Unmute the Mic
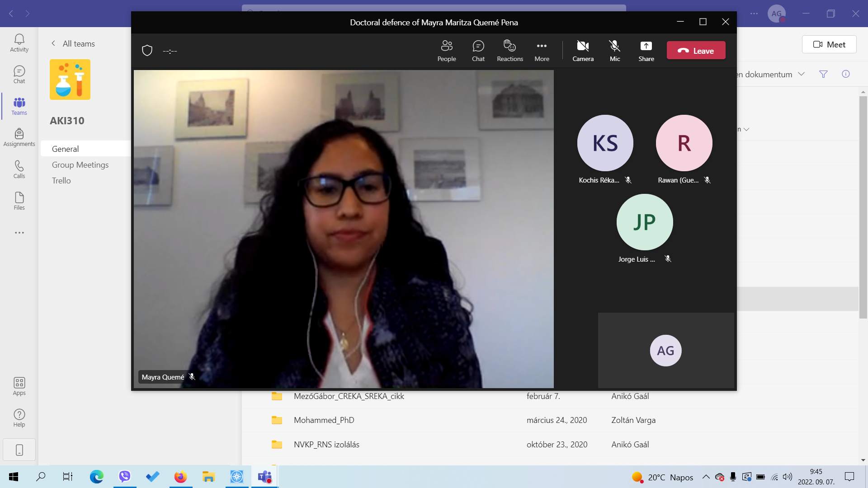Image resolution: width=868 pixels, height=488 pixels. tap(614, 50)
